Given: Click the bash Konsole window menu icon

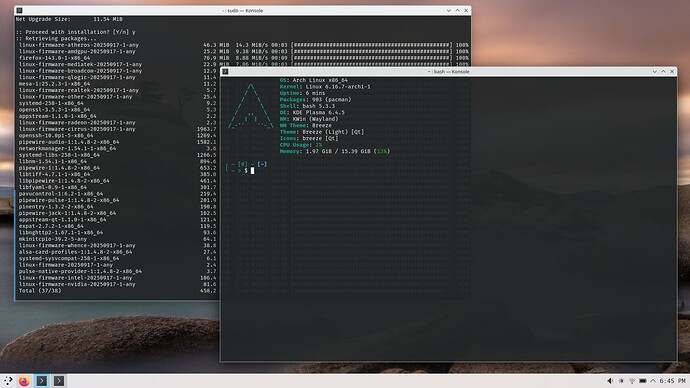Looking at the screenshot, I should pos(225,71).
